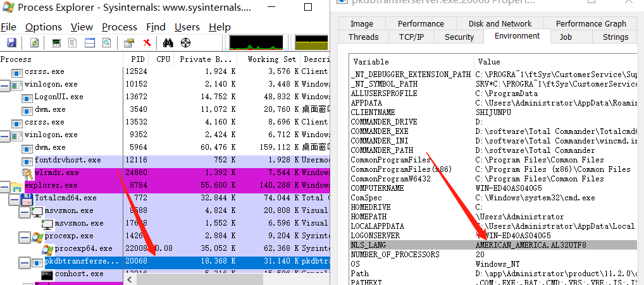Open the Options menu
Viewport: 644px width, 285px height.
pos(44,27)
